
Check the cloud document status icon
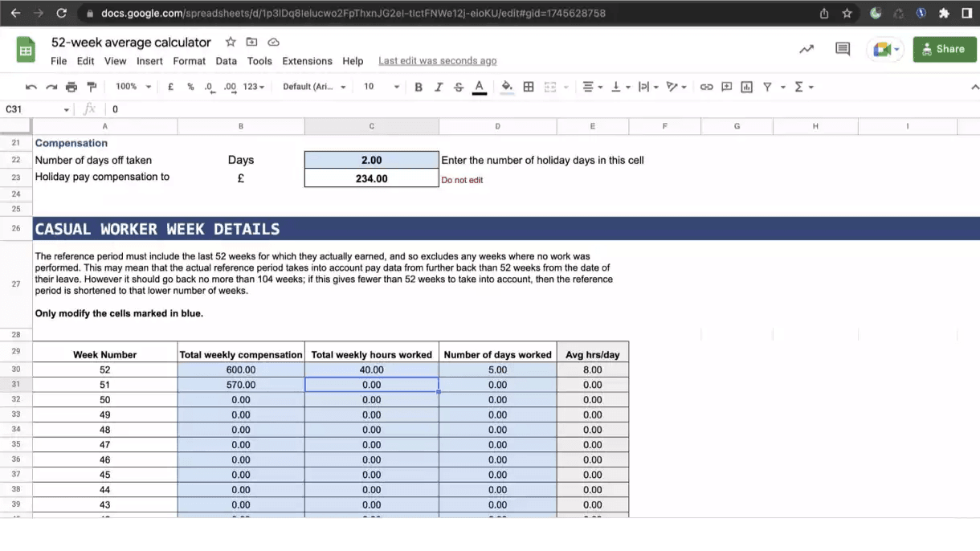click(273, 42)
